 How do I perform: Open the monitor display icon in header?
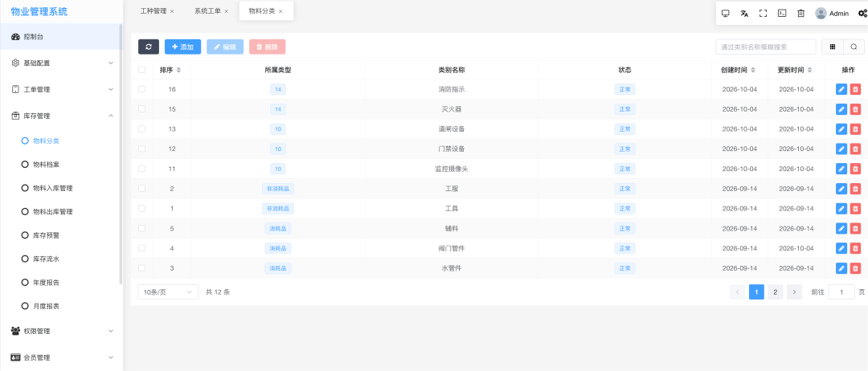(x=725, y=14)
